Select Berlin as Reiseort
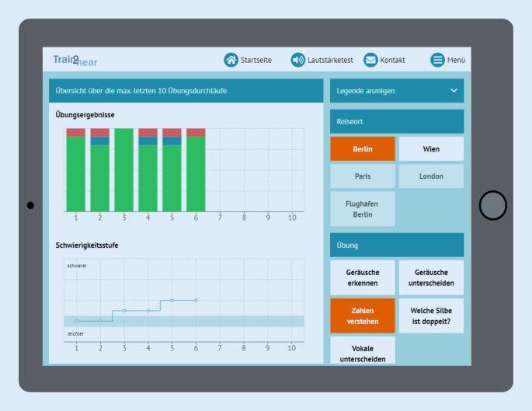The height and width of the screenshot is (411, 532). click(x=363, y=148)
